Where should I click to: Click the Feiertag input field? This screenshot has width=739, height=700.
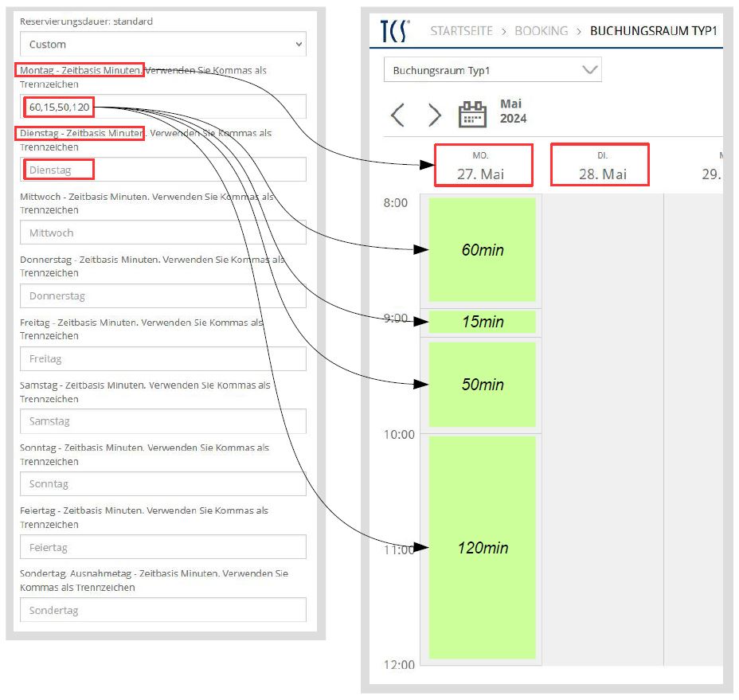[162, 547]
